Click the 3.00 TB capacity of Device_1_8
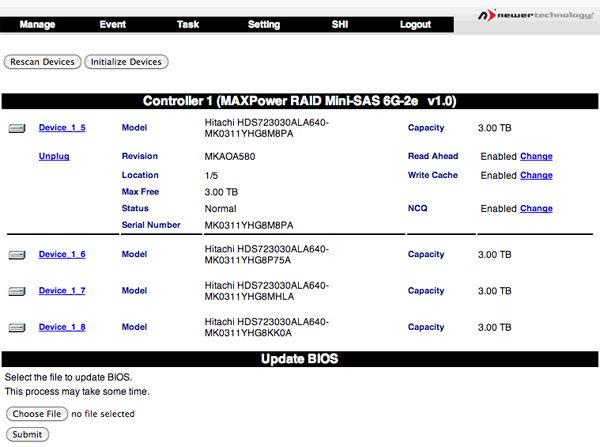This screenshot has height=447, width=600. [494, 327]
